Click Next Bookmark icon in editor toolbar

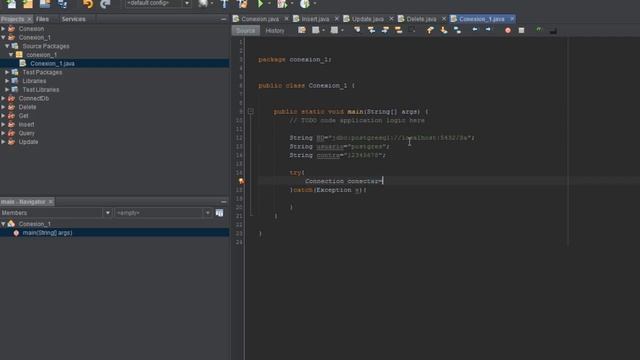[444, 30]
